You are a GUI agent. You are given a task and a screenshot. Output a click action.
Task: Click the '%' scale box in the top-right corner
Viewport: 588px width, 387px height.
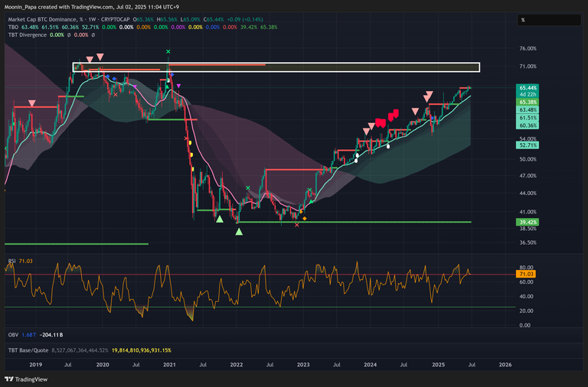pos(549,20)
